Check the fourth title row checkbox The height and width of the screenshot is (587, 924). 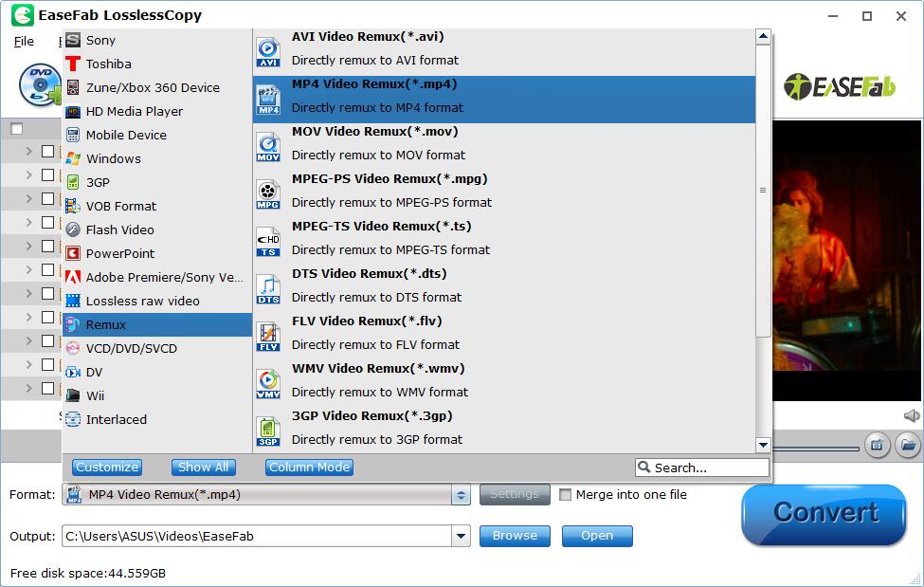point(47,222)
